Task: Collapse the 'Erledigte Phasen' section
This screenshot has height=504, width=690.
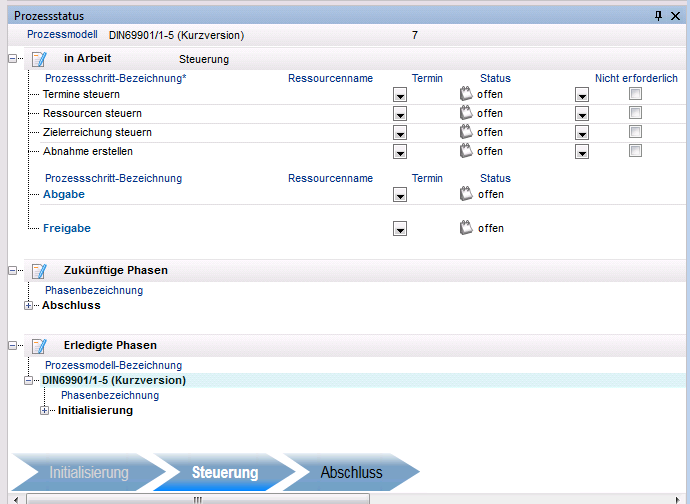Action: pos(12,346)
